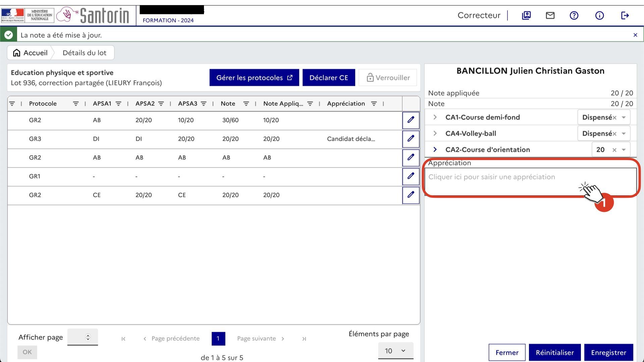Image resolution: width=644 pixels, height=362 pixels.
Task: Open the mail envelope icon in header
Action: (550, 15)
